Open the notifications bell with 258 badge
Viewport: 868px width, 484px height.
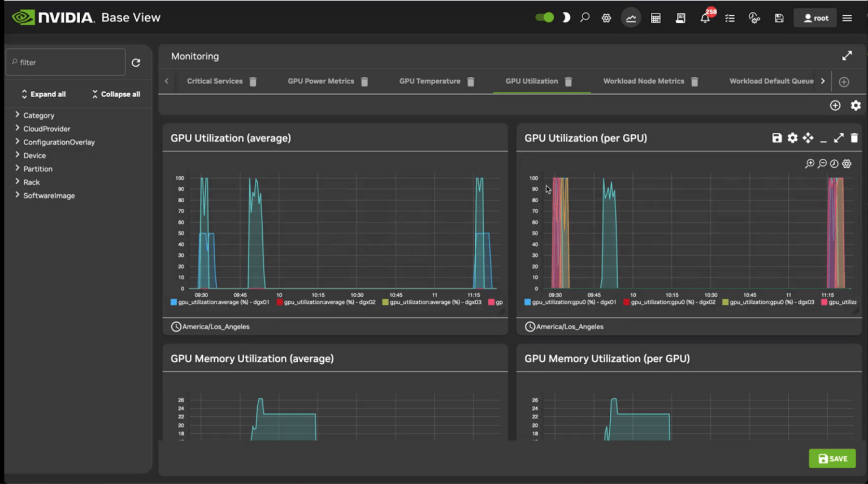[x=705, y=18]
